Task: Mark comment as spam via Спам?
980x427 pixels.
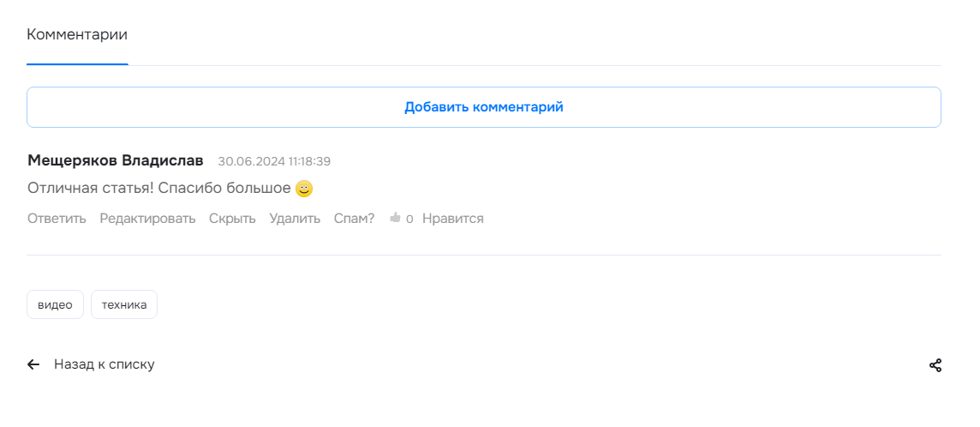Action: [x=355, y=218]
